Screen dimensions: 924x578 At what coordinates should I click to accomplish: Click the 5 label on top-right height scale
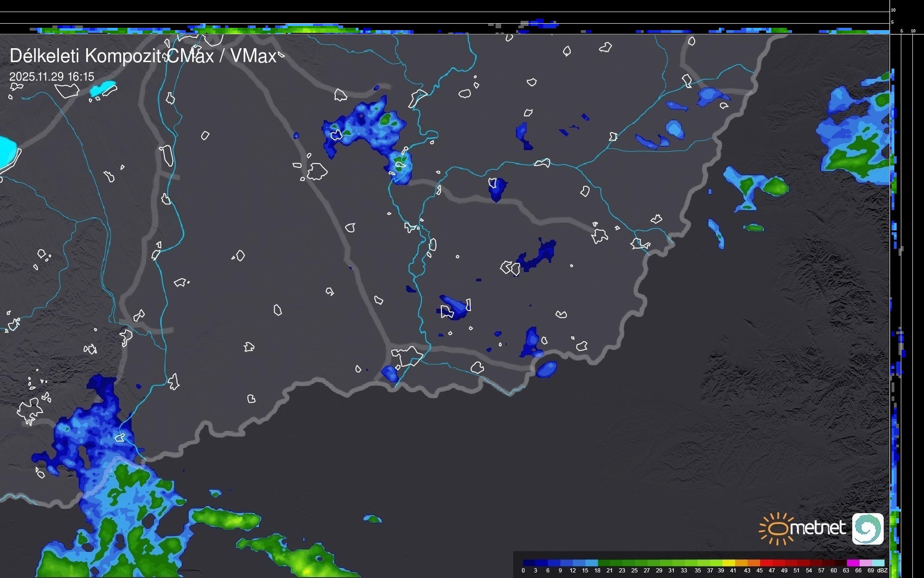click(892, 22)
